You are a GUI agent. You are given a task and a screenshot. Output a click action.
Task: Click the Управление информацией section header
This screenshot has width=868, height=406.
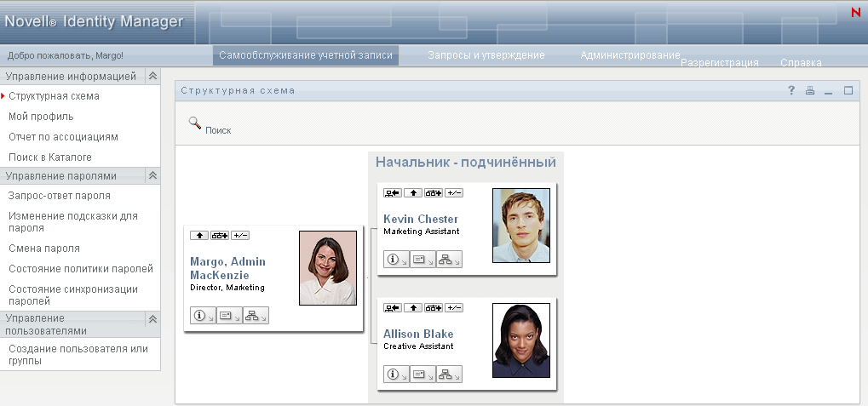[x=80, y=77]
